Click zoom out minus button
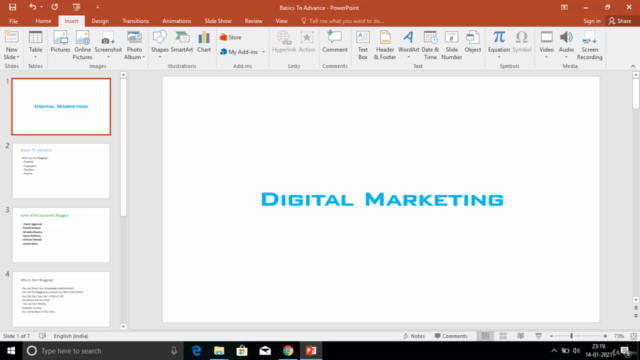 (551, 336)
